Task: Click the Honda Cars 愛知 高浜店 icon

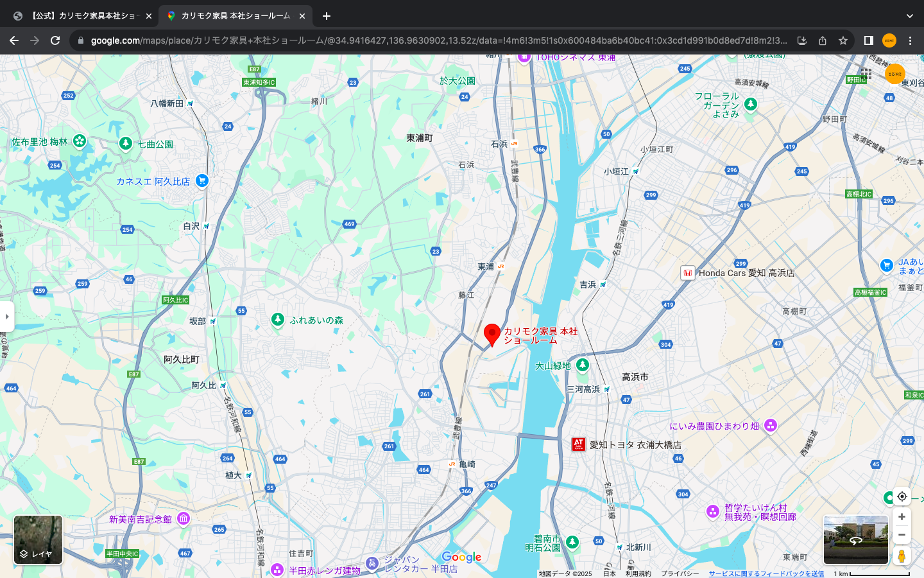Action: point(688,273)
